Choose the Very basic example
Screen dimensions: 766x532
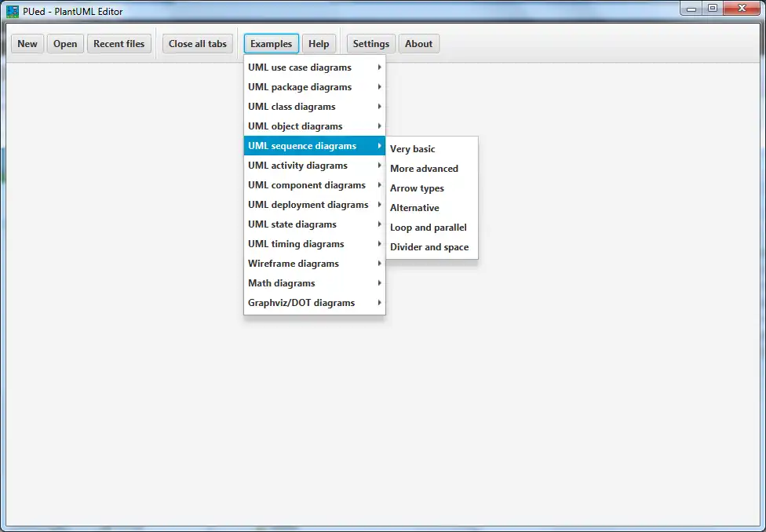pos(432,149)
